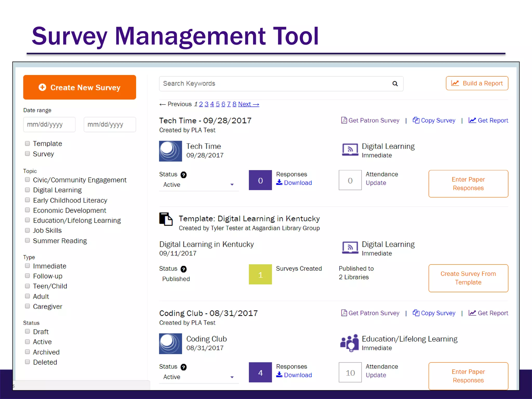Click Tech Time Get Patron Survey PDF icon

(x=344, y=120)
